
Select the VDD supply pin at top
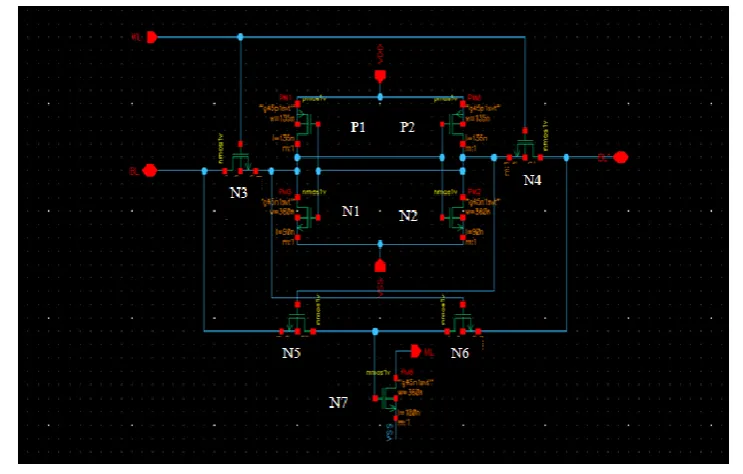pos(380,76)
